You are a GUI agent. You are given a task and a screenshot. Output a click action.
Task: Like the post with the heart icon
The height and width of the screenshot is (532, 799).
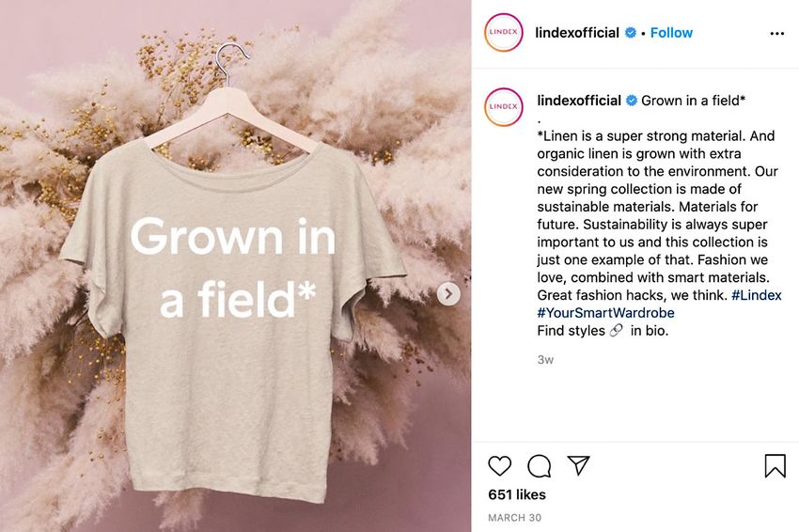point(499,466)
